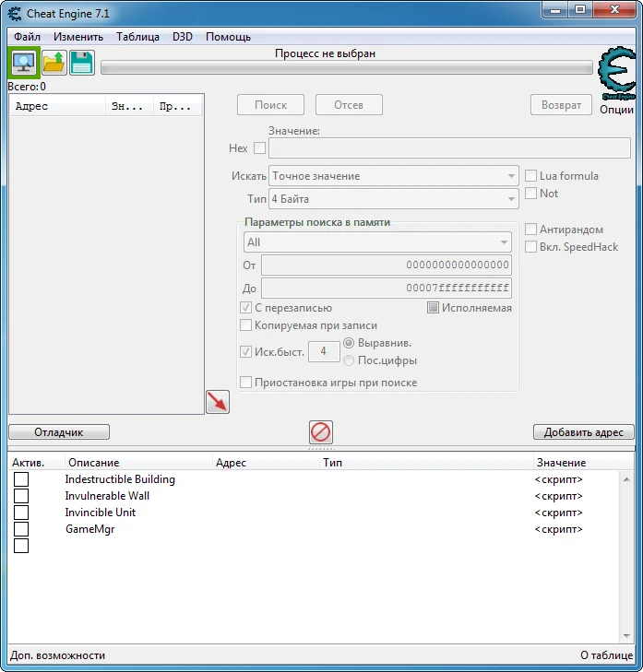
Task: Select the Indestructible Building entry
Action: tap(120, 479)
